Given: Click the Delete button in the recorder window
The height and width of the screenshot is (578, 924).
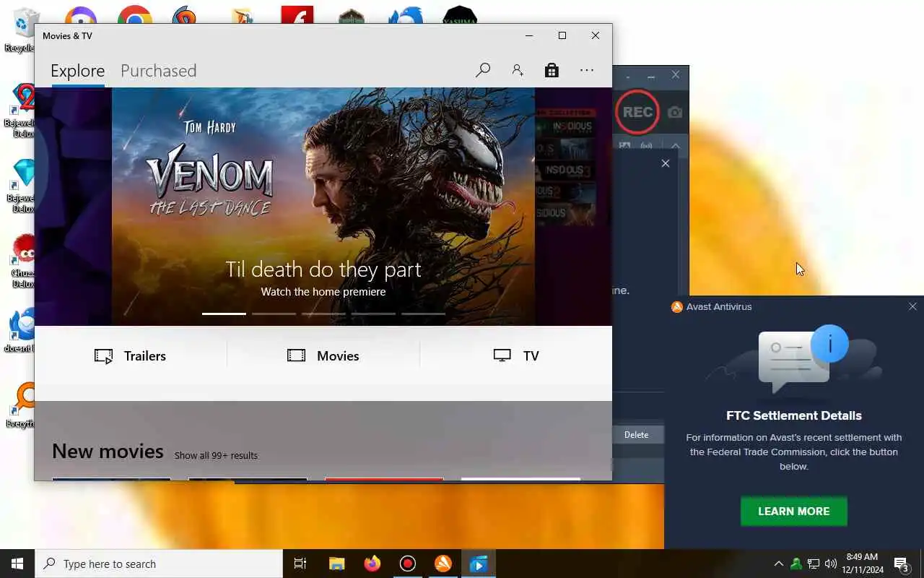Looking at the screenshot, I should pyautogui.click(x=636, y=435).
